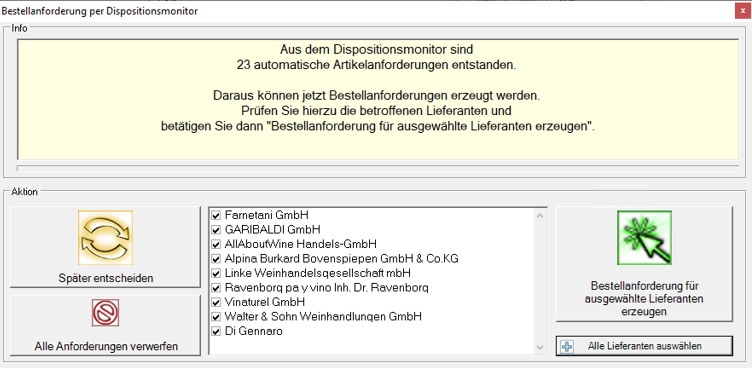Select the GARIBALDI GmbH list entry text
Screen dimensions: 752x368
tap(272, 229)
